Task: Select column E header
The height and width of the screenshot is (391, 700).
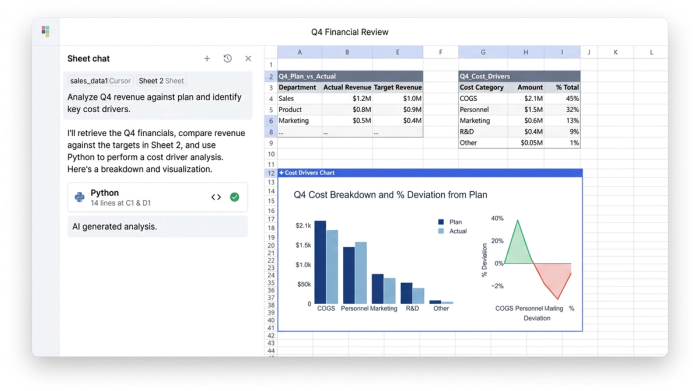Action: 397,52
